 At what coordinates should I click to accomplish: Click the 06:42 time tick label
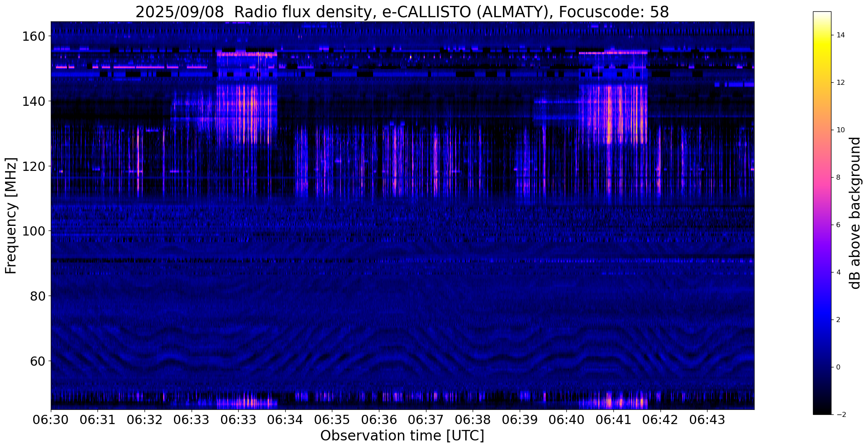[x=660, y=420]
